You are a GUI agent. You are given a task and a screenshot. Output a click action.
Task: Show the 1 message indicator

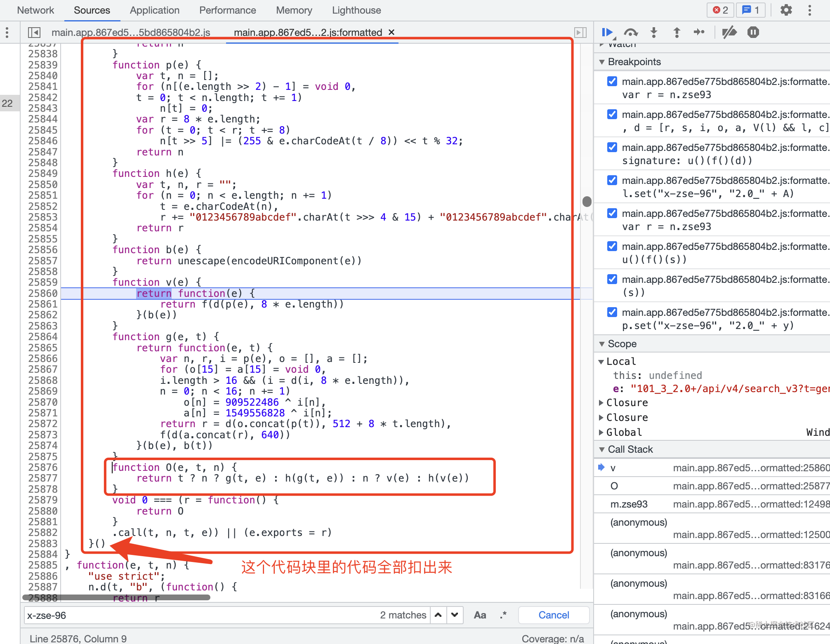coord(751,10)
